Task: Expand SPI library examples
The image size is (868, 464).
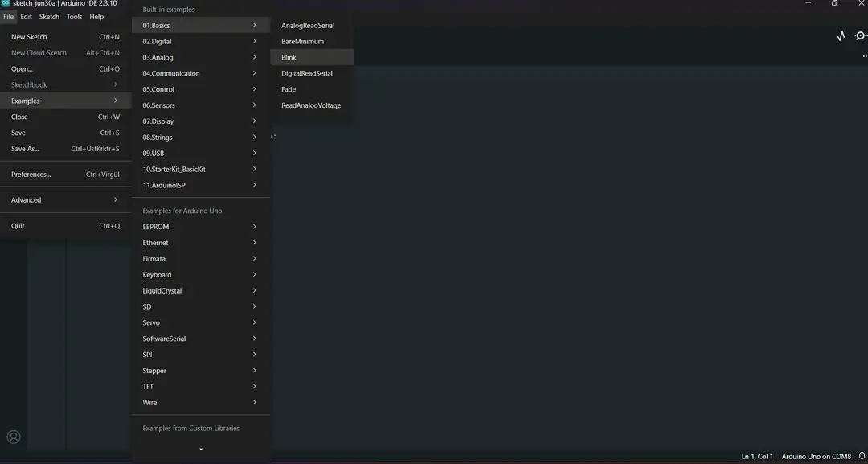Action: [201, 355]
